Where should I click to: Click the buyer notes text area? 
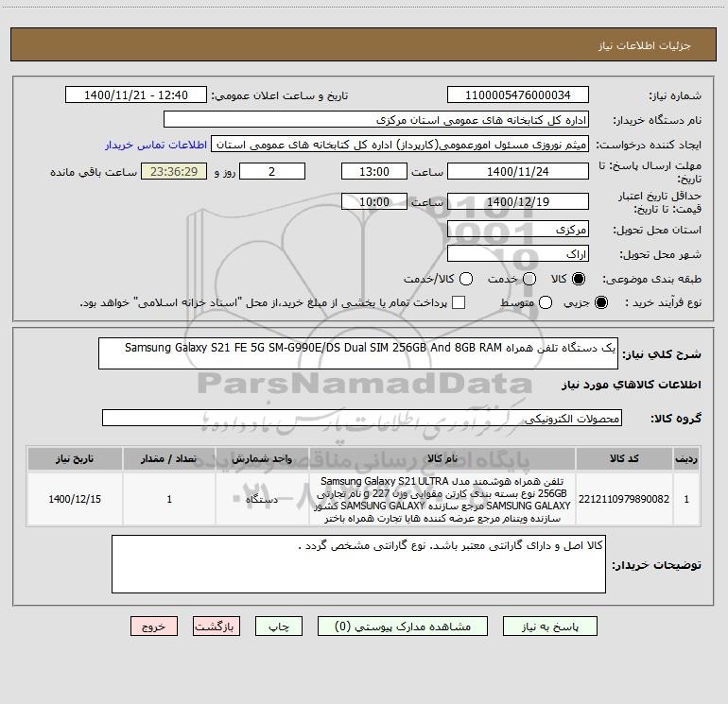358,564
